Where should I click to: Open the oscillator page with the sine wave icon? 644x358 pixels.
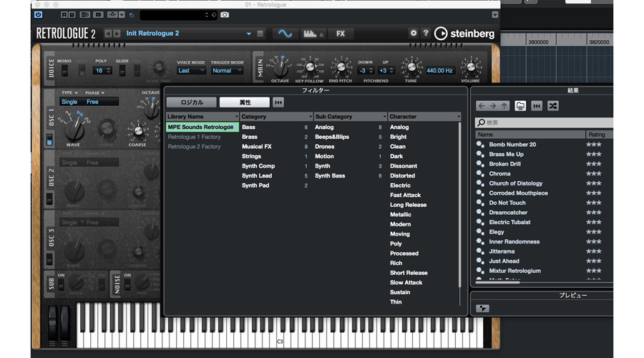click(285, 34)
